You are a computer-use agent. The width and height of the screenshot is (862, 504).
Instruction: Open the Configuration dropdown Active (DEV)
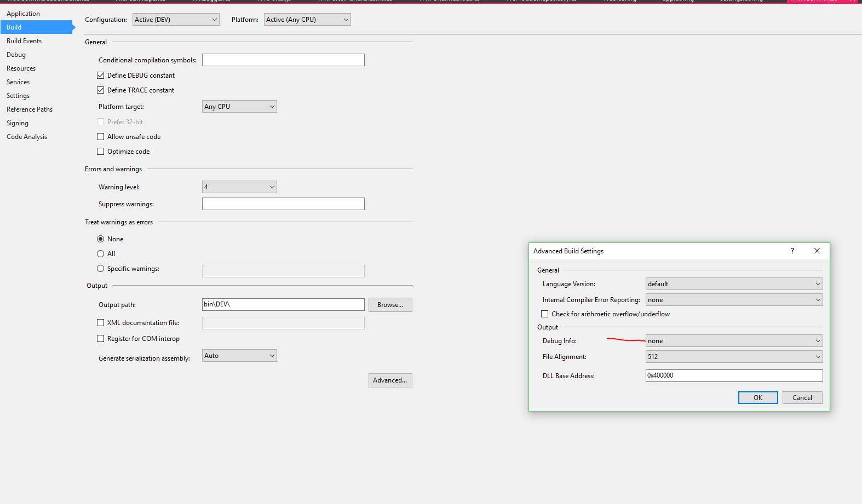(x=176, y=20)
